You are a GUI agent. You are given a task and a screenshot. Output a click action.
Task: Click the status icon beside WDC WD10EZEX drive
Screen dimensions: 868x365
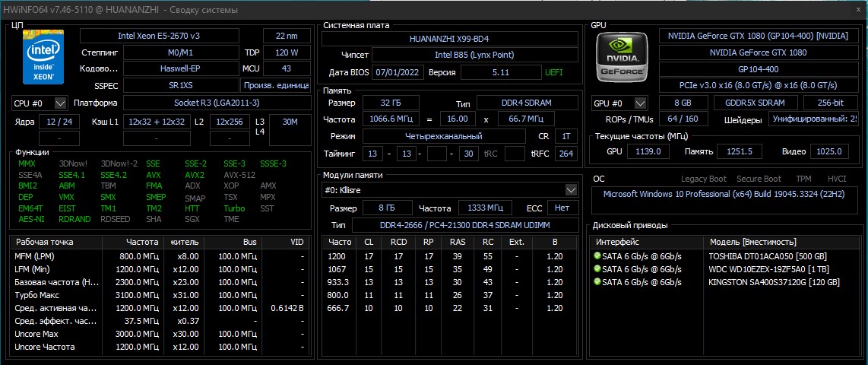(x=597, y=269)
